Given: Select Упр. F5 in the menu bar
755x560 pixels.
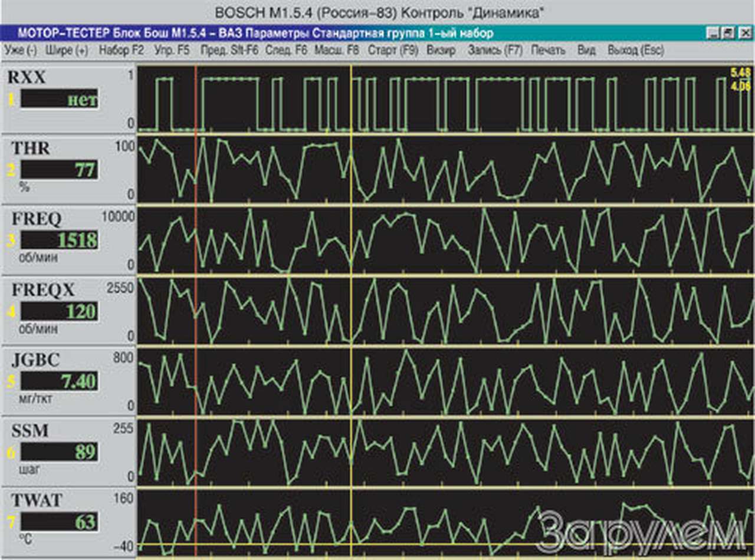Looking at the screenshot, I should pos(172,51).
